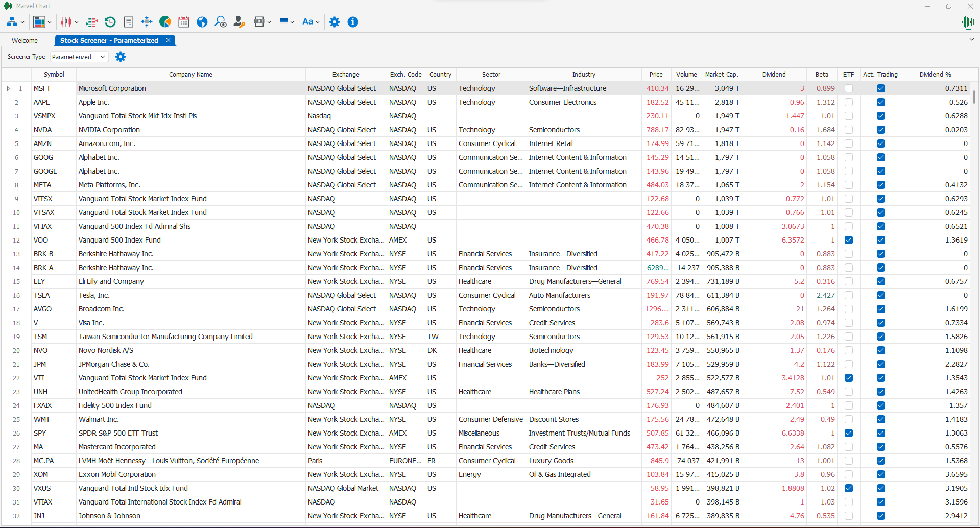Open the market depth book icon
Screen dimensions: 980x528
pyautogui.click(x=92, y=22)
